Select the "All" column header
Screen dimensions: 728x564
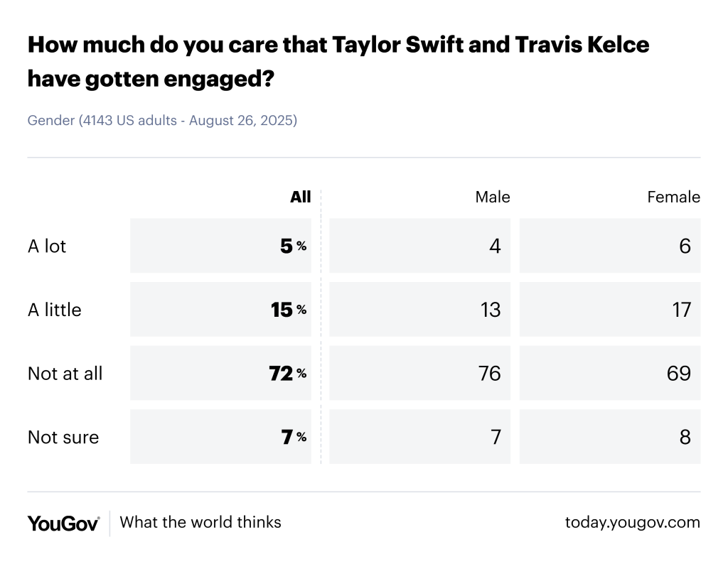pyautogui.click(x=300, y=197)
